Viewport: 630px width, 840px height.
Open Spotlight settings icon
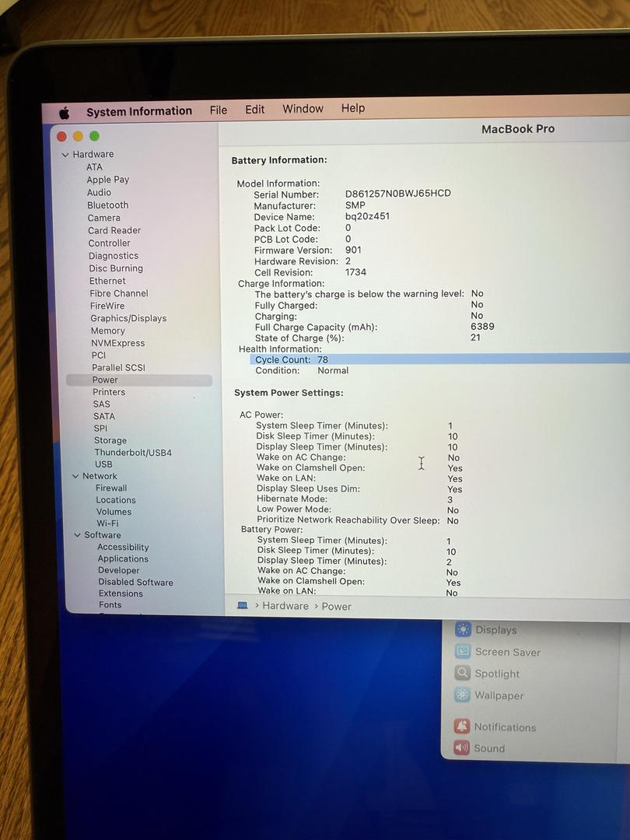coord(463,673)
